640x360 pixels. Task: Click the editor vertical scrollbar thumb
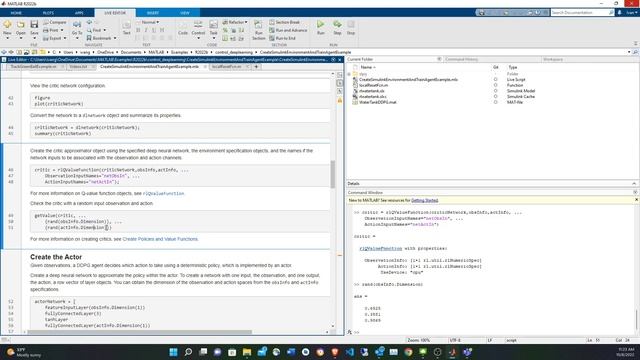pyautogui.click(x=333, y=174)
